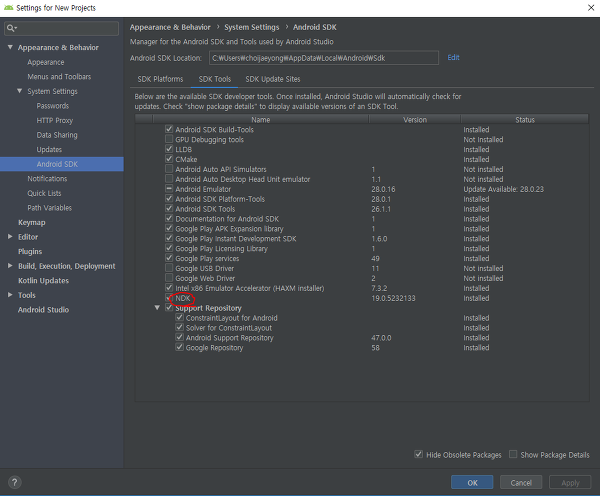Open Quick Lists settings
The width and height of the screenshot is (600, 496).
point(44,193)
